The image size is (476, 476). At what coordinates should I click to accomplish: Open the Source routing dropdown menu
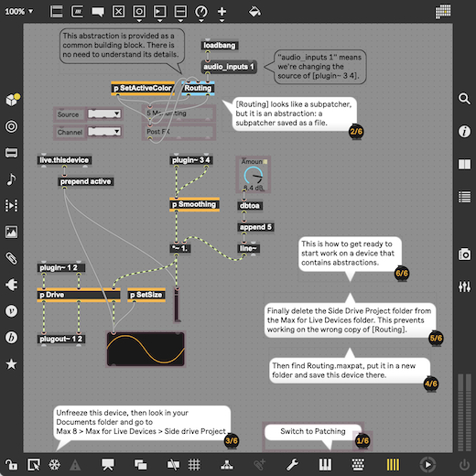click(104, 114)
